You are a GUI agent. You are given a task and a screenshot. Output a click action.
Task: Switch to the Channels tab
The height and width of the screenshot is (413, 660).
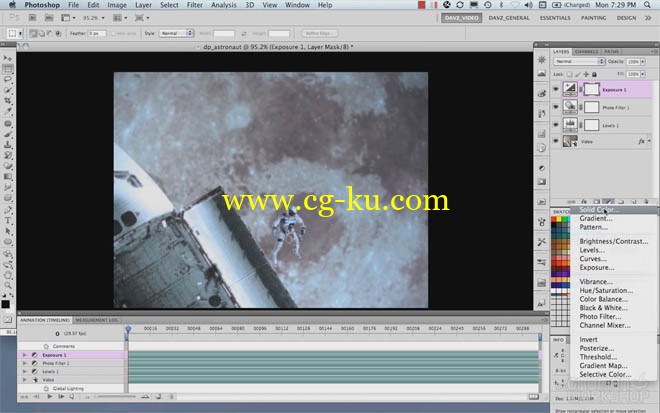point(586,51)
